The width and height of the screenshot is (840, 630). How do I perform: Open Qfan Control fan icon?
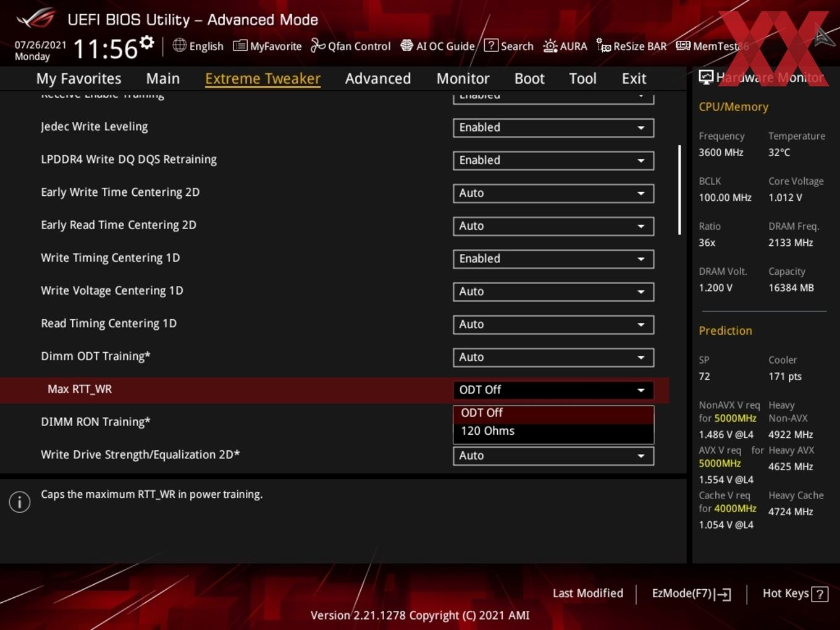(317, 45)
